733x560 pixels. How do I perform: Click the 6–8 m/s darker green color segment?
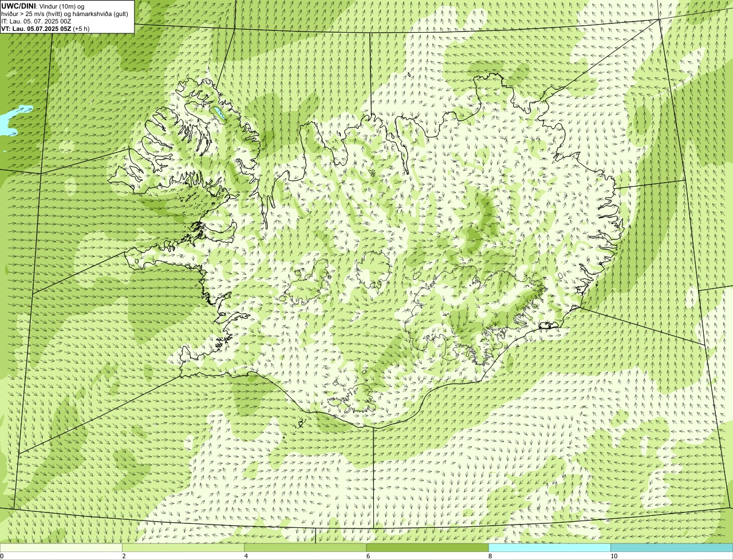point(427,547)
